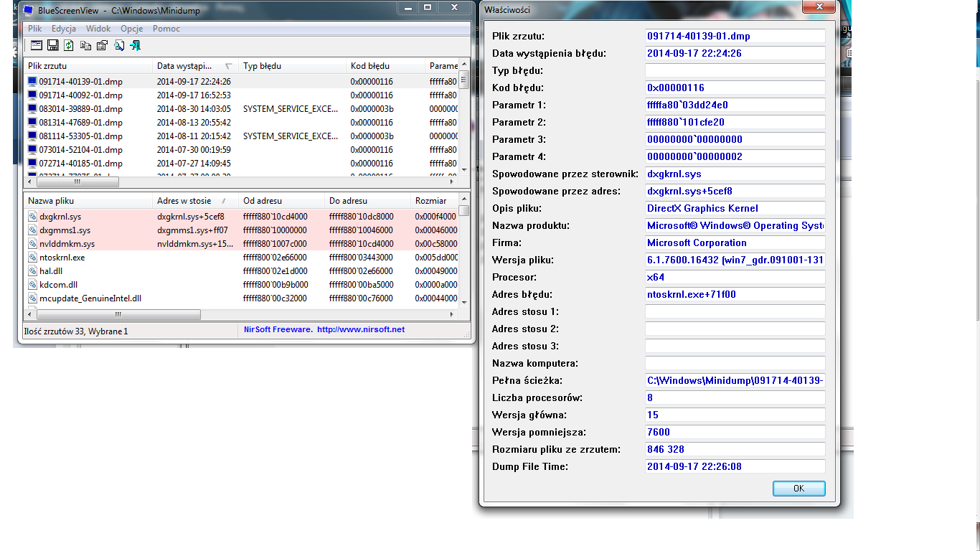Click the Pełna ścieżka path field
980x551 pixels.
click(x=735, y=380)
